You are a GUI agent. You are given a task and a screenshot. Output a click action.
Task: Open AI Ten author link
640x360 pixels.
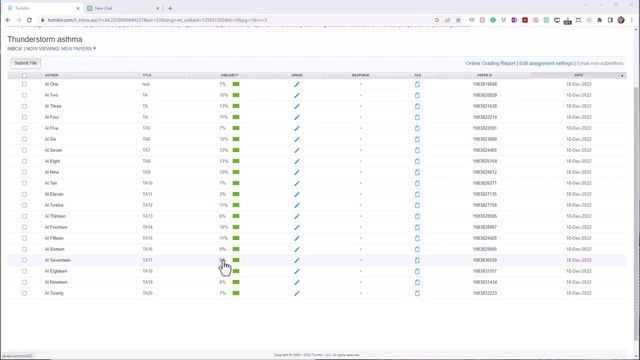51,183
